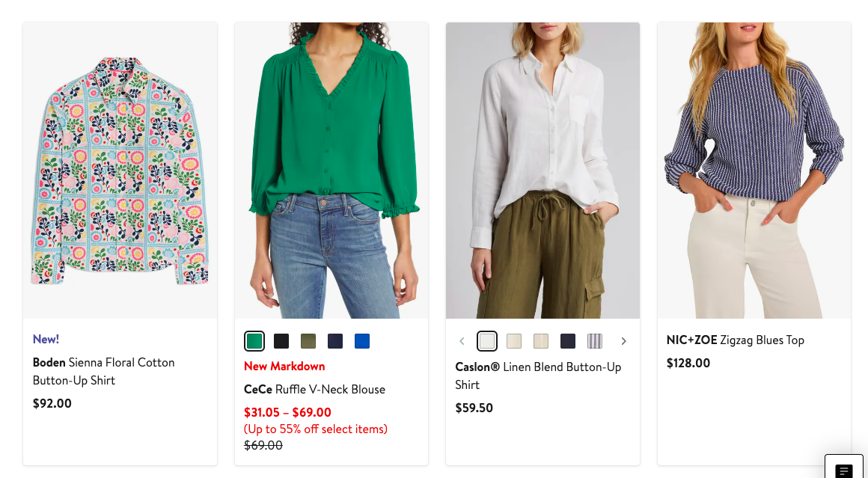View the white Caslon linen shirt photo
This screenshot has width=868, height=478.
(x=542, y=171)
